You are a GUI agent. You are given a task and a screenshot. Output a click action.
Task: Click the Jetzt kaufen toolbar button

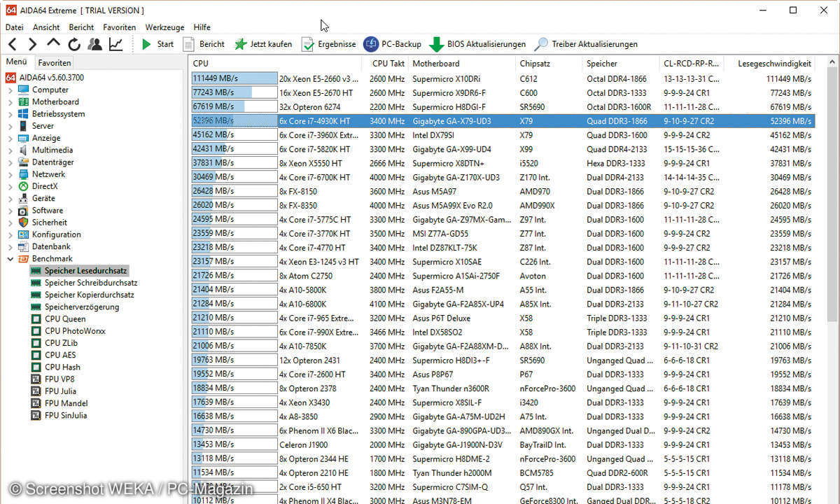tap(263, 44)
